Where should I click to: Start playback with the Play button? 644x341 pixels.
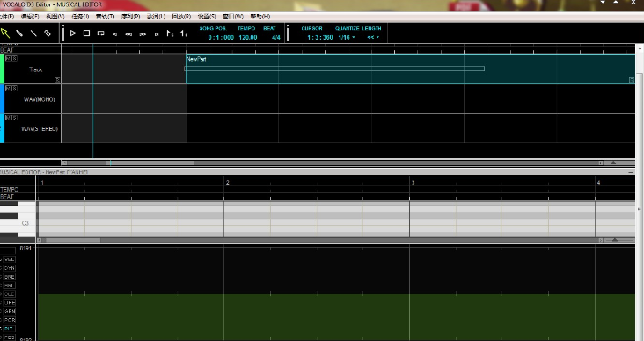click(73, 33)
